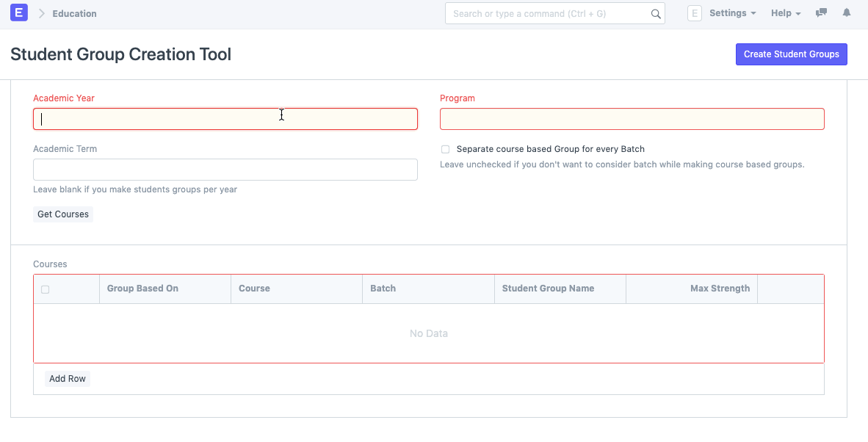Image resolution: width=868 pixels, height=442 pixels.
Task: Click the Education breadcrumb
Action: [76, 13]
